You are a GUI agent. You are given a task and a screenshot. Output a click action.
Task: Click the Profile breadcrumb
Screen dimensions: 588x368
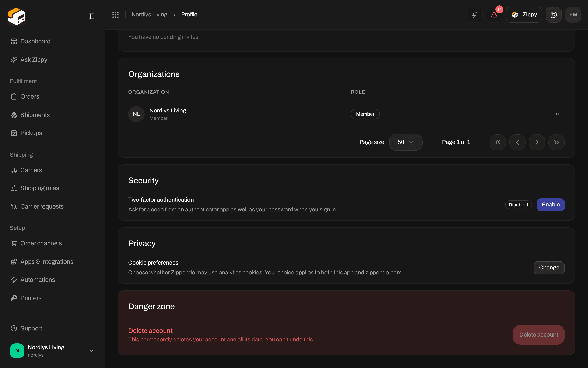[x=189, y=15]
